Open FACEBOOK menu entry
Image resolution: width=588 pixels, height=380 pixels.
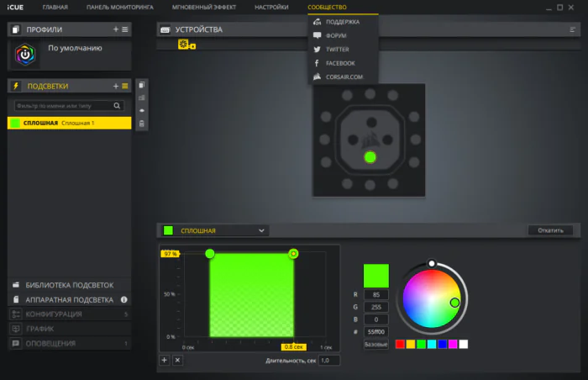(x=343, y=63)
